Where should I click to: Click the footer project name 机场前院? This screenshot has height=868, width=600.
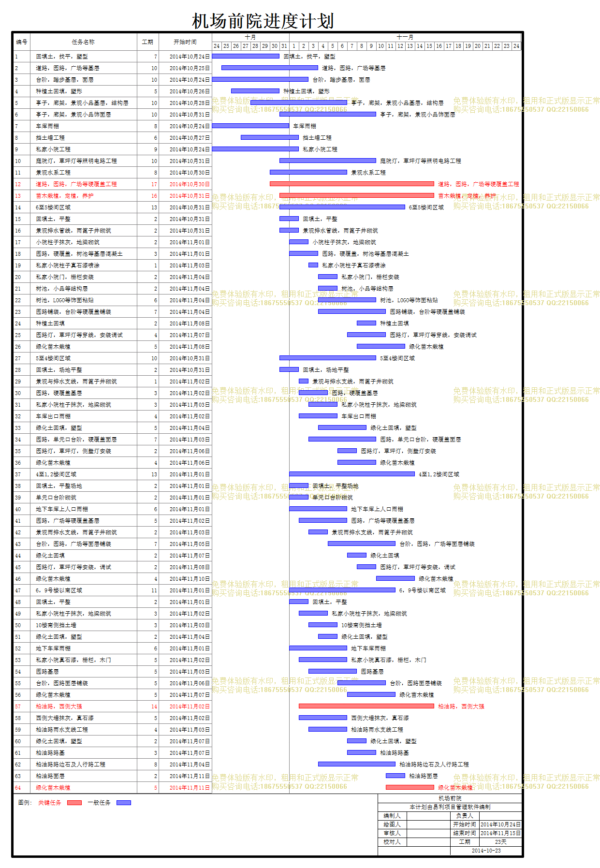coord(450,798)
